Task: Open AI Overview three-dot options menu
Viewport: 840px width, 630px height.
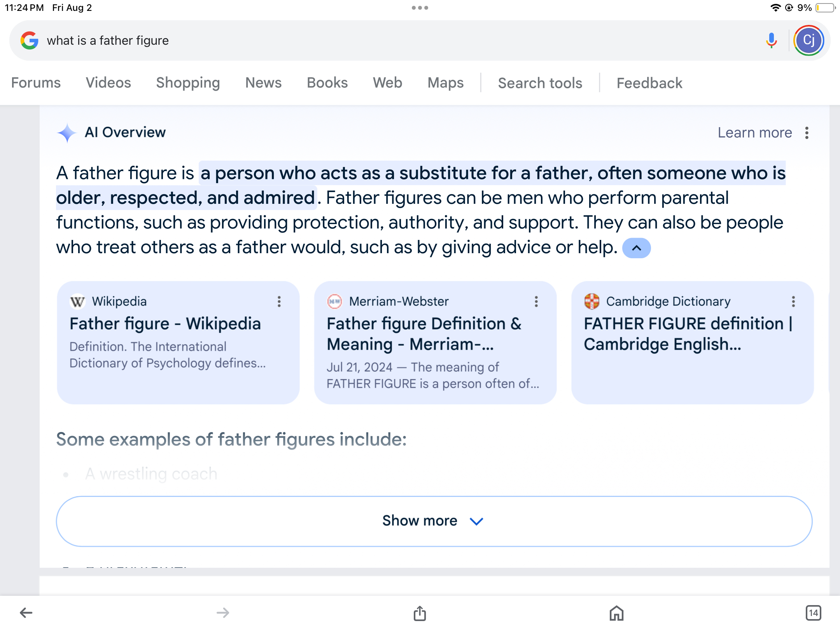Action: click(x=807, y=133)
